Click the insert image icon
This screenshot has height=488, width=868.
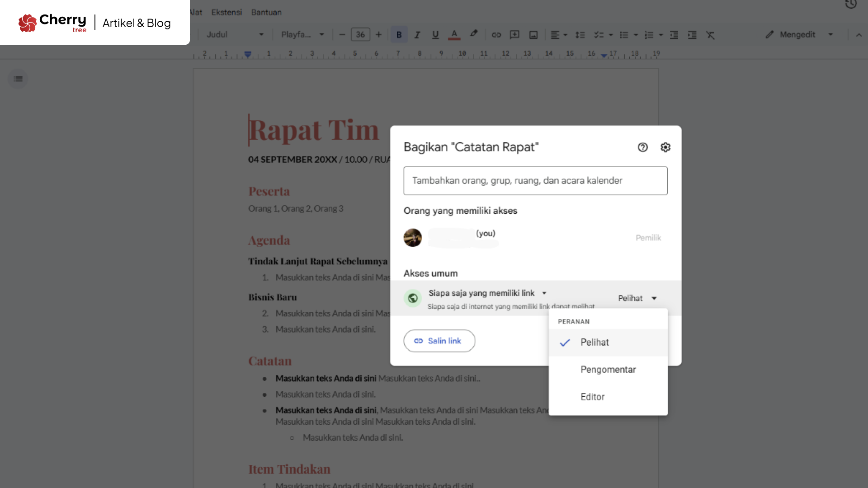point(533,35)
